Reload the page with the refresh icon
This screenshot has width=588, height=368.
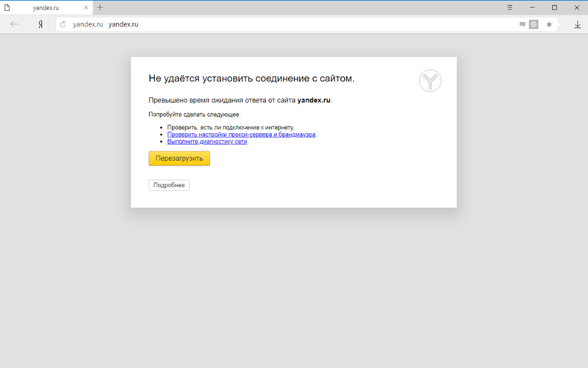(62, 24)
